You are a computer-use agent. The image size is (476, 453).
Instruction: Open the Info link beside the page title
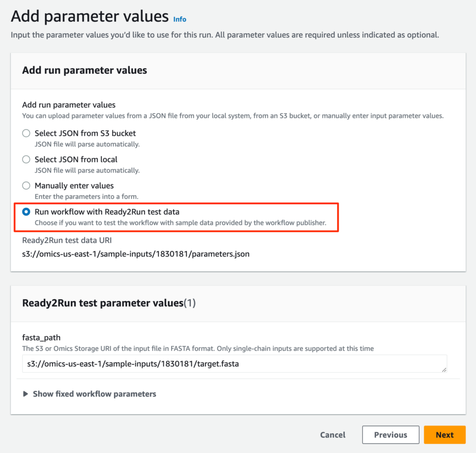[x=179, y=19]
